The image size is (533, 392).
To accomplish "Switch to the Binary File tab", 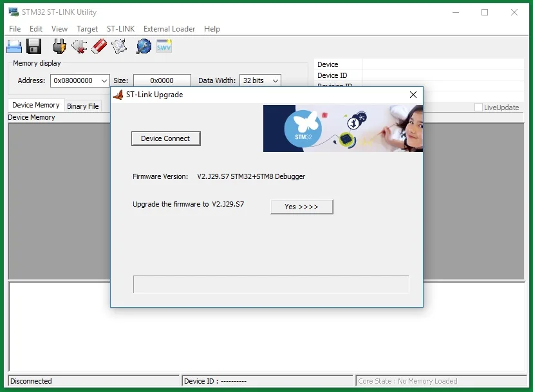I will tap(82, 106).
